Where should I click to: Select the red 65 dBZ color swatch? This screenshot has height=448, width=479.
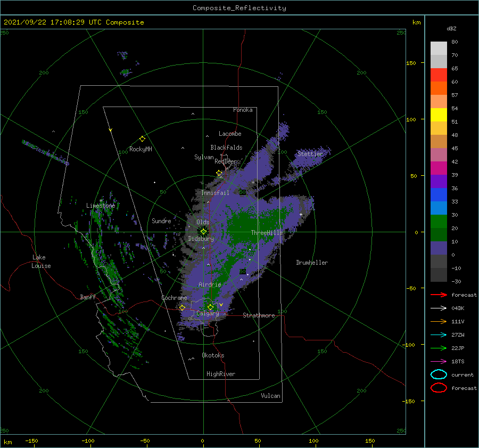pos(439,75)
